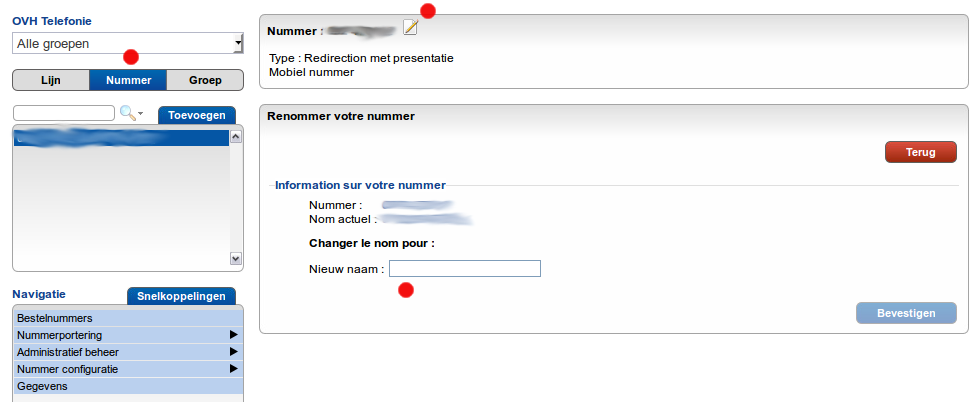Select the highlighted number in the list
The height and width of the screenshot is (402, 979).
point(120,140)
